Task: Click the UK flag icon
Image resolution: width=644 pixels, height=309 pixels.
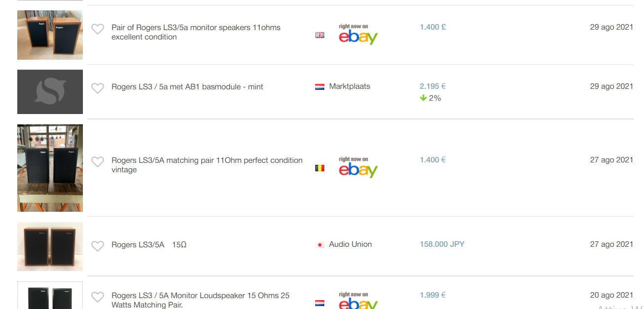Action: click(x=320, y=35)
